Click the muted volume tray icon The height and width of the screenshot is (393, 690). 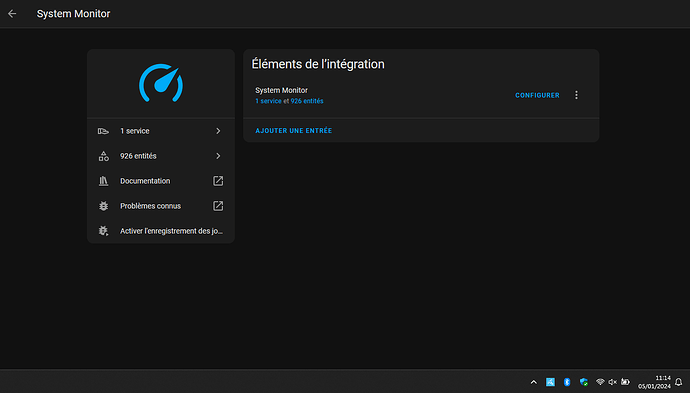point(613,382)
